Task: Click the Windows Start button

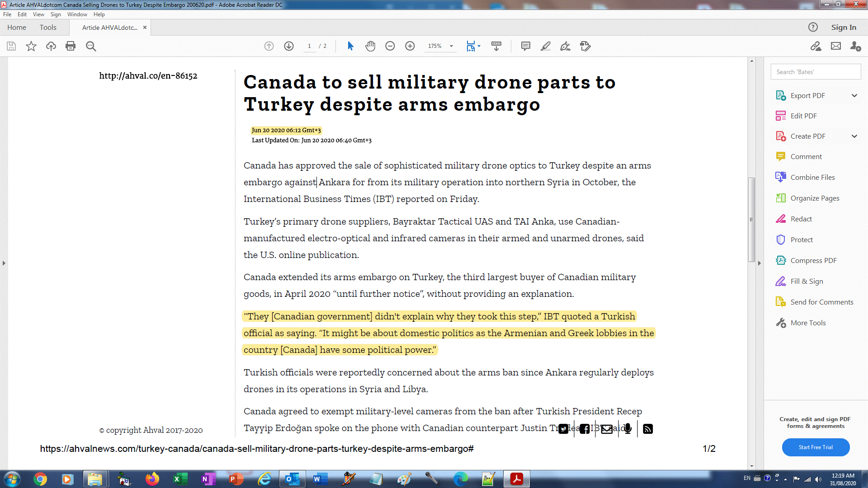Action: 12,479
